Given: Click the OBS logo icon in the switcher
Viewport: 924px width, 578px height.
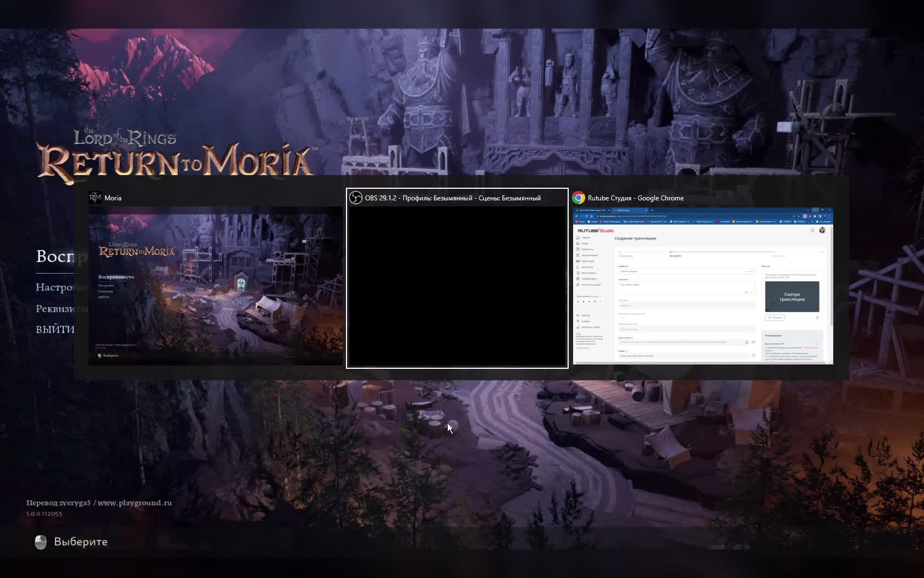Looking at the screenshot, I should click(356, 198).
